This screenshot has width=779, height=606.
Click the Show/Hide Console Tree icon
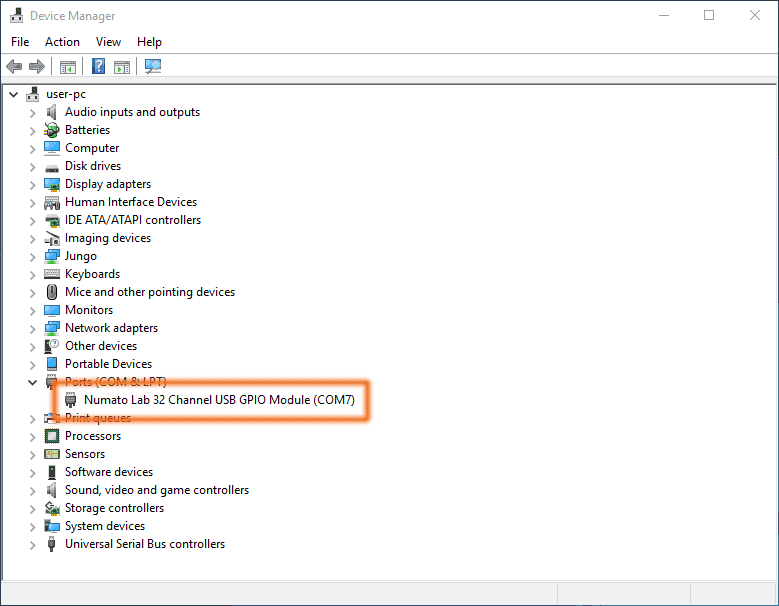tap(68, 67)
